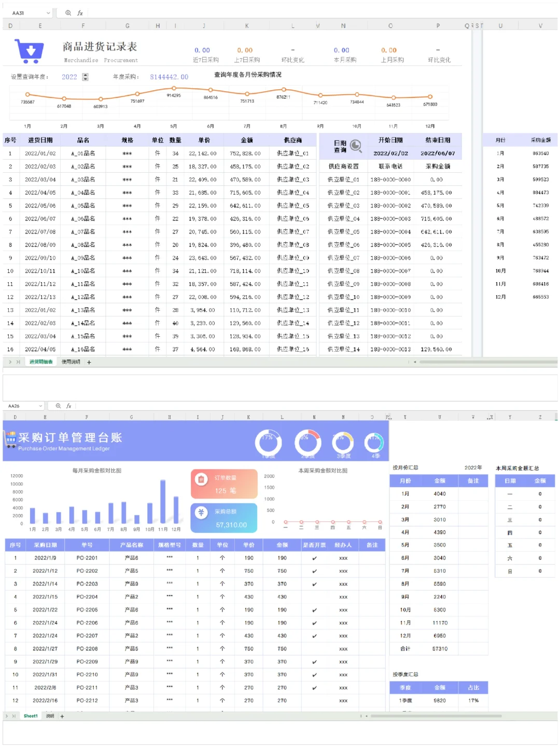The width and height of the screenshot is (560, 747).
Task: Open the Name Box dropdown showing AA31
Action: click(x=49, y=13)
